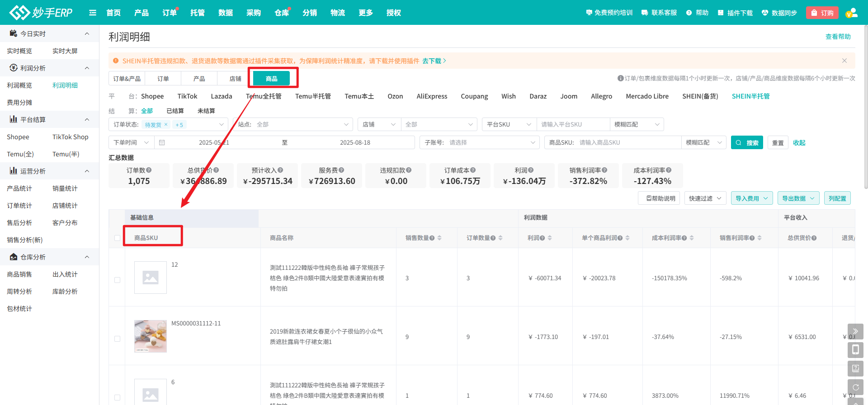Switch to 店铺 tab

[235, 79]
